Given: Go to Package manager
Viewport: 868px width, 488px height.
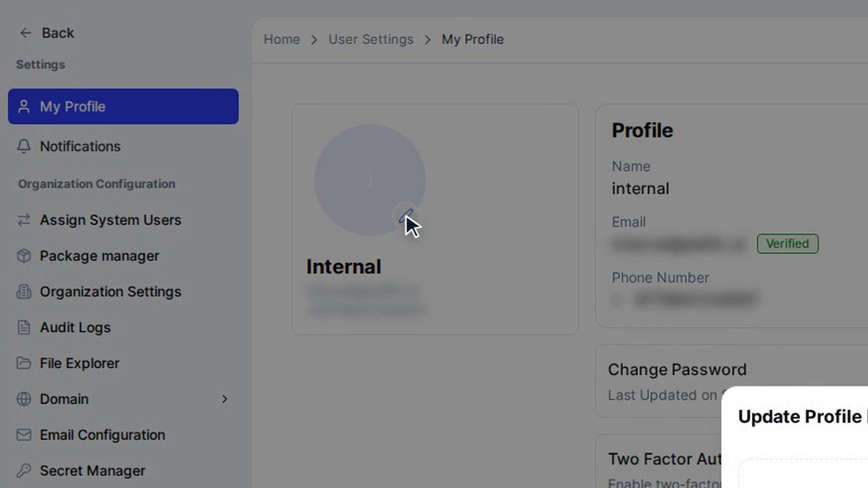Looking at the screenshot, I should (123, 256).
